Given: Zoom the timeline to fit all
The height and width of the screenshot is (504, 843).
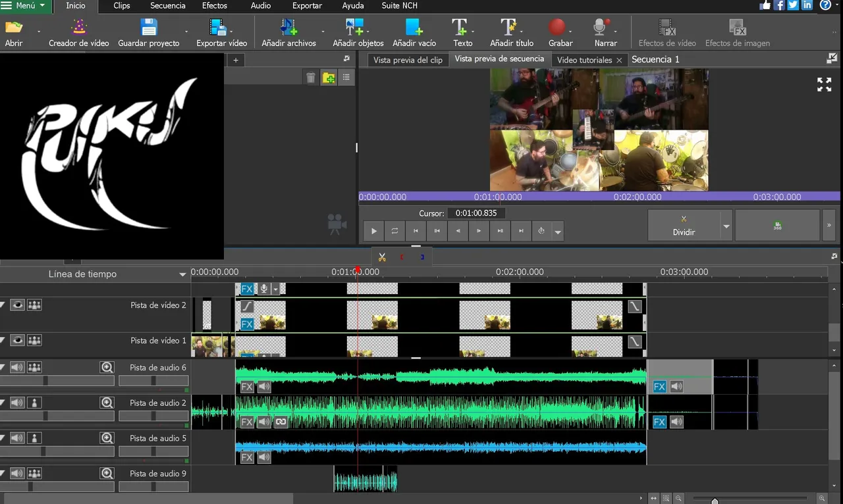Looking at the screenshot, I should click(653, 499).
